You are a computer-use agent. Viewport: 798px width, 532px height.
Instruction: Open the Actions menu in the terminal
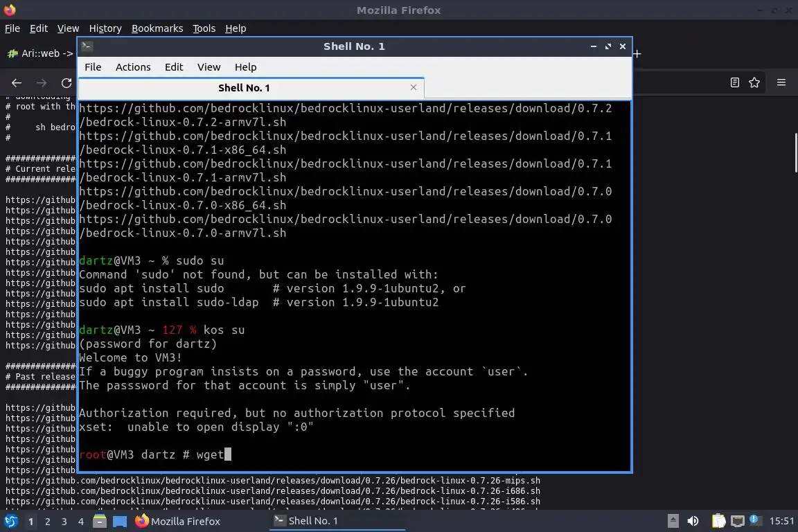(x=133, y=67)
